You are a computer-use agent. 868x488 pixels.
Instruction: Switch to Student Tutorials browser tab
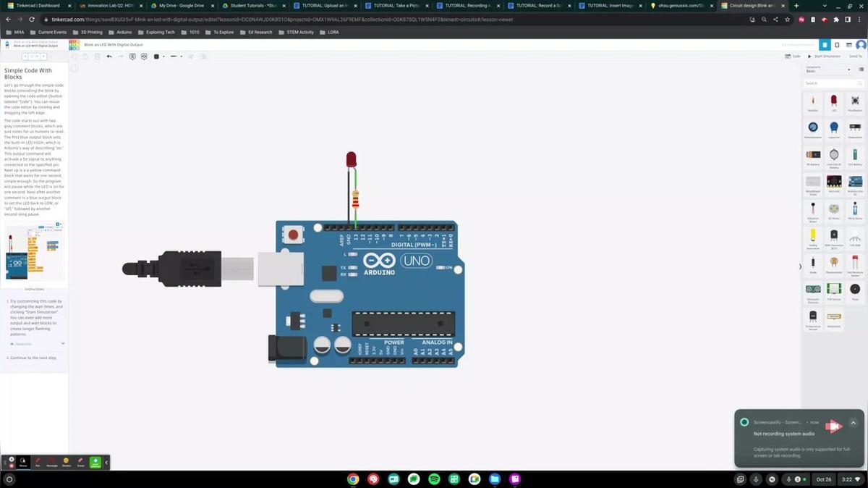[252, 6]
